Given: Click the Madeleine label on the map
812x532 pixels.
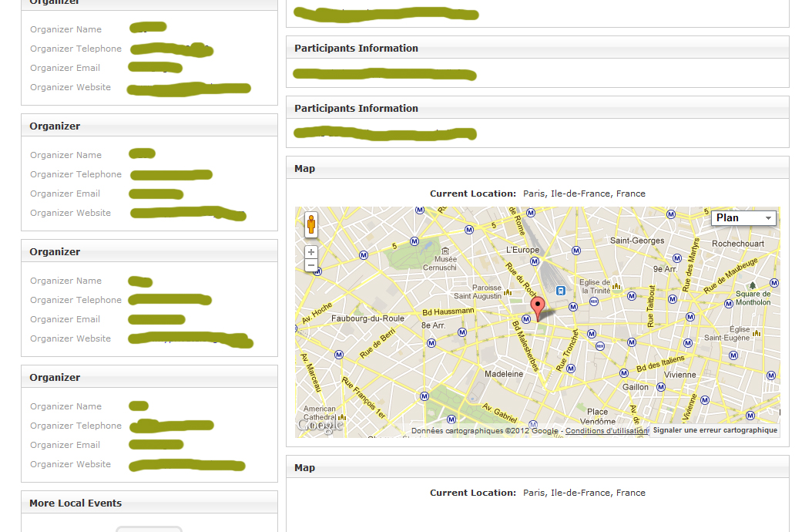Looking at the screenshot, I should click(x=504, y=374).
